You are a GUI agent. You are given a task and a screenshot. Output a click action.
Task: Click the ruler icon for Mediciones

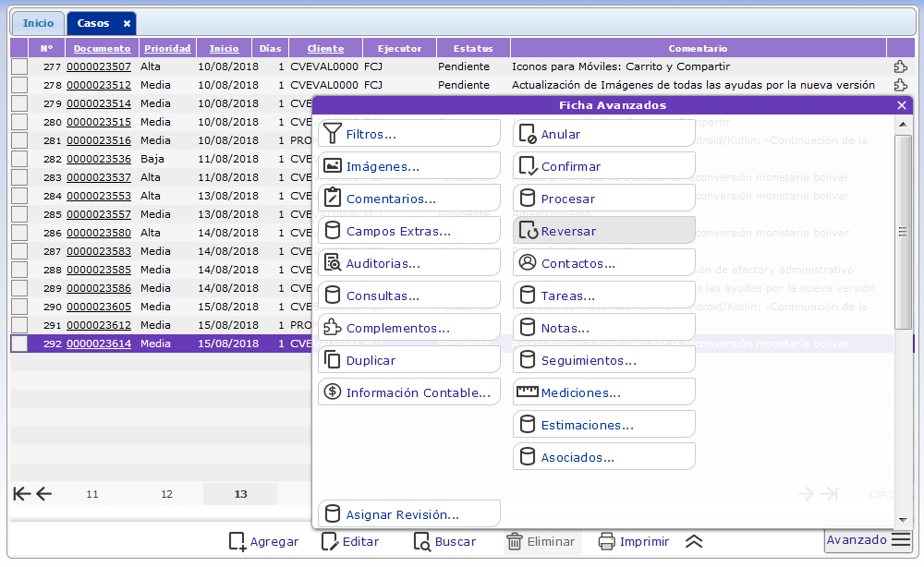coord(527,392)
